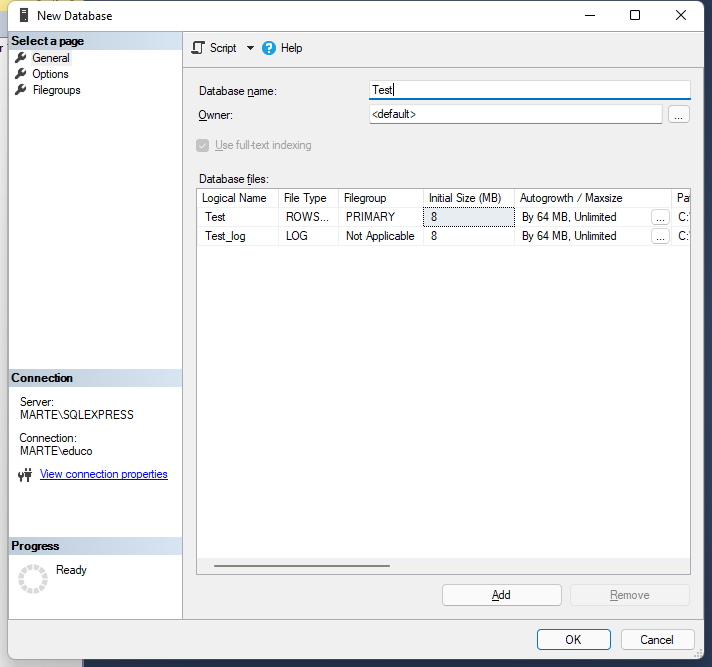Click the Filegroup column header
Screen dimensions: 712x667
(x=381, y=198)
